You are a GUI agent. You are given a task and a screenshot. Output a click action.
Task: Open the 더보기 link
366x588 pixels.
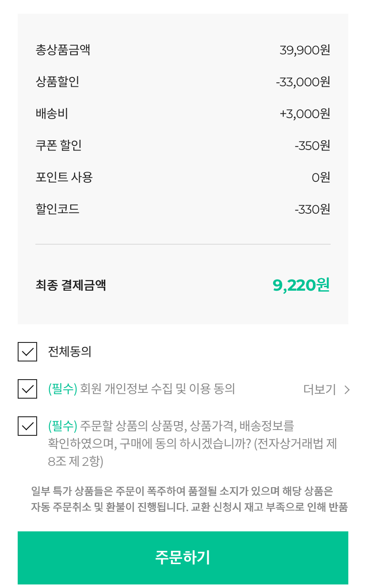[x=319, y=390]
